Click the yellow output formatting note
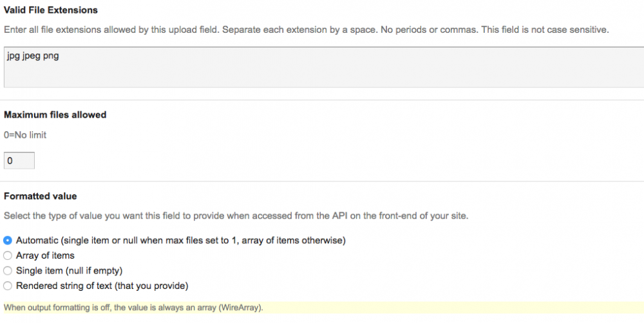The image size is (644, 323). [133, 308]
